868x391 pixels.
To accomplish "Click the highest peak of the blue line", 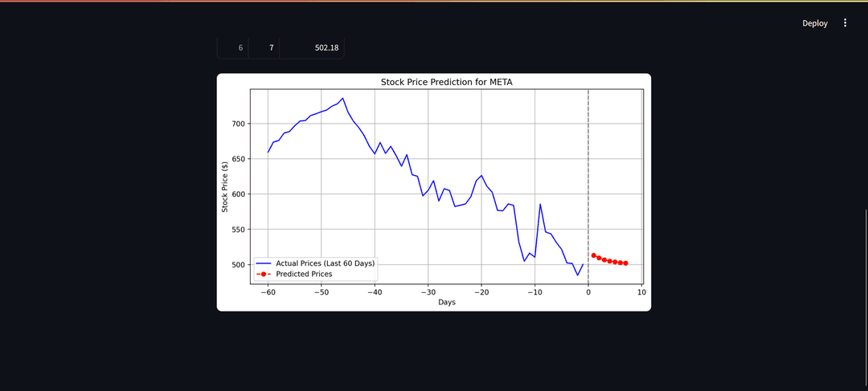I will coord(343,99).
